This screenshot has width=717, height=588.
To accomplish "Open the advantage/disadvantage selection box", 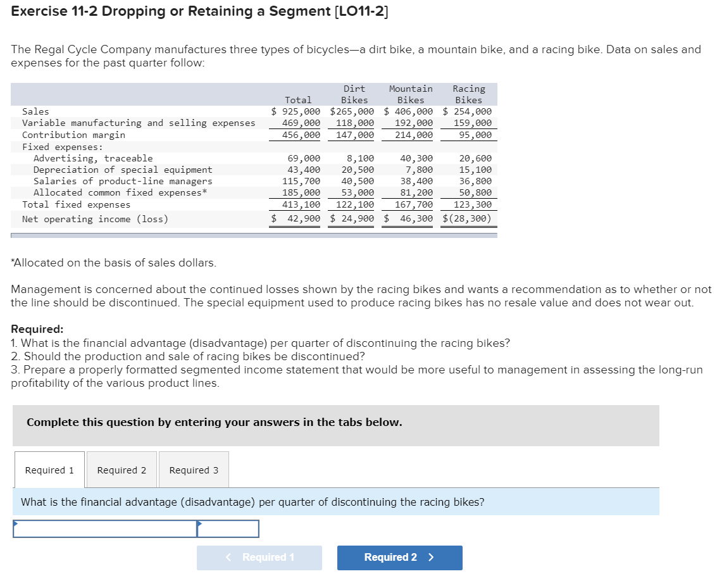I will [x=228, y=529].
